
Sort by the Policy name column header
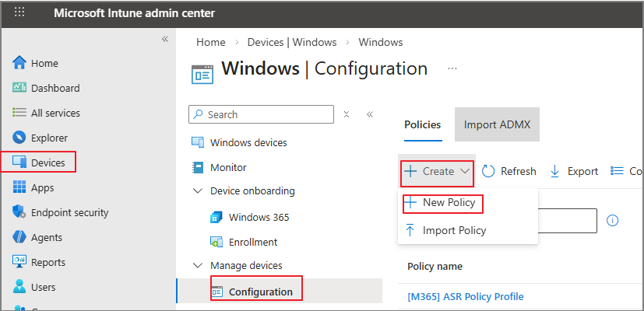[435, 266]
